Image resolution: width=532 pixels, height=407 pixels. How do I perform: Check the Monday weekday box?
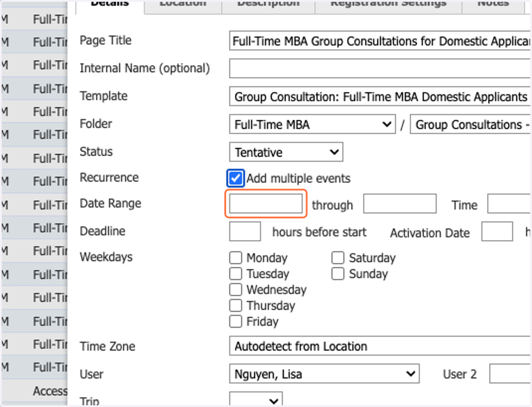coord(236,258)
